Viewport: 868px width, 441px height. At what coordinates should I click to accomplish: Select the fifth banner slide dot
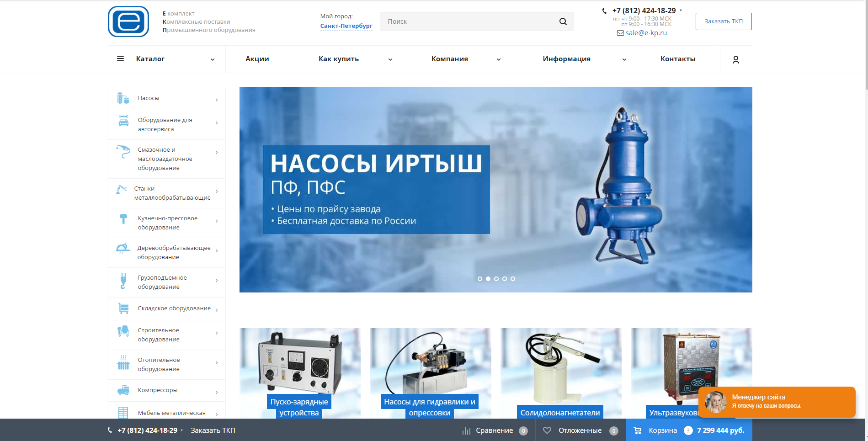click(513, 279)
